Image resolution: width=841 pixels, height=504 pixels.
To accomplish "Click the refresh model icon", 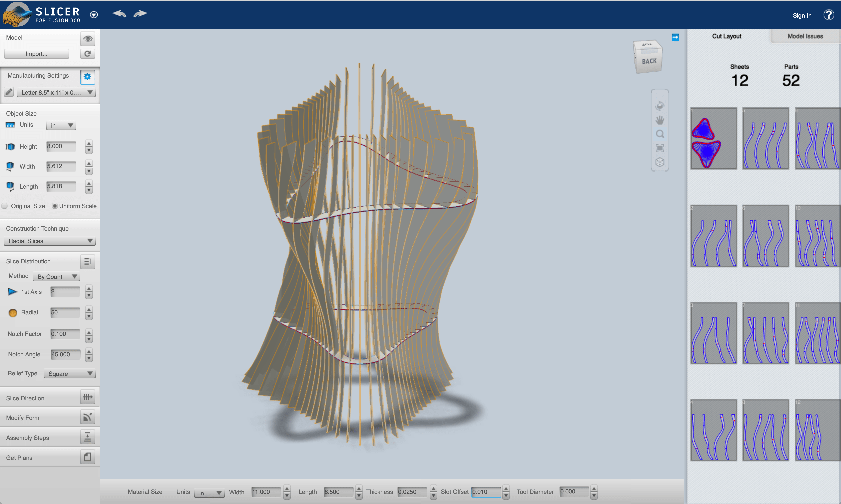I will pos(87,54).
